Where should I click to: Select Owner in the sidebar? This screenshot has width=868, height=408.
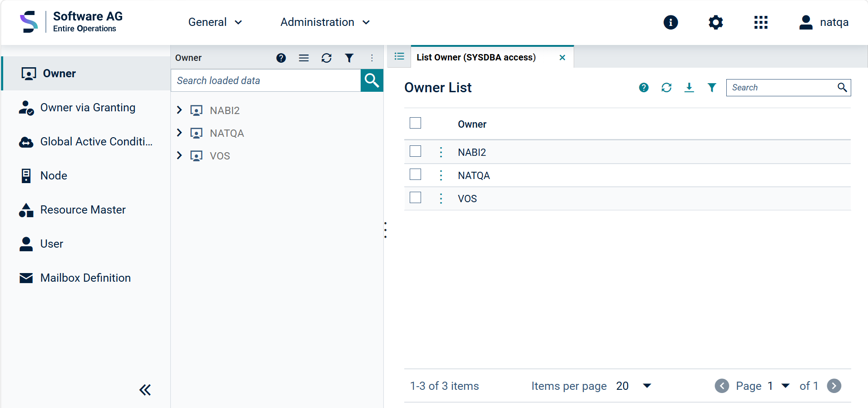(86, 74)
